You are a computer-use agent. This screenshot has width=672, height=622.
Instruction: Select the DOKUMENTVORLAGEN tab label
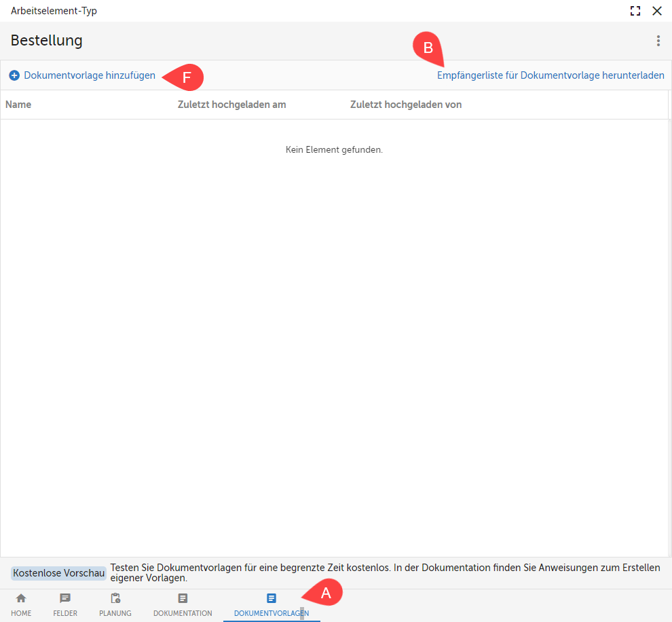click(272, 613)
